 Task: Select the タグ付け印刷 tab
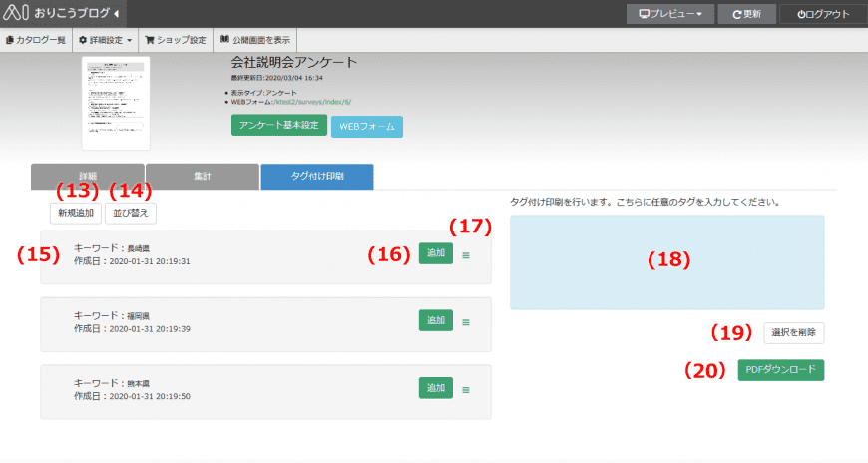[x=317, y=176]
